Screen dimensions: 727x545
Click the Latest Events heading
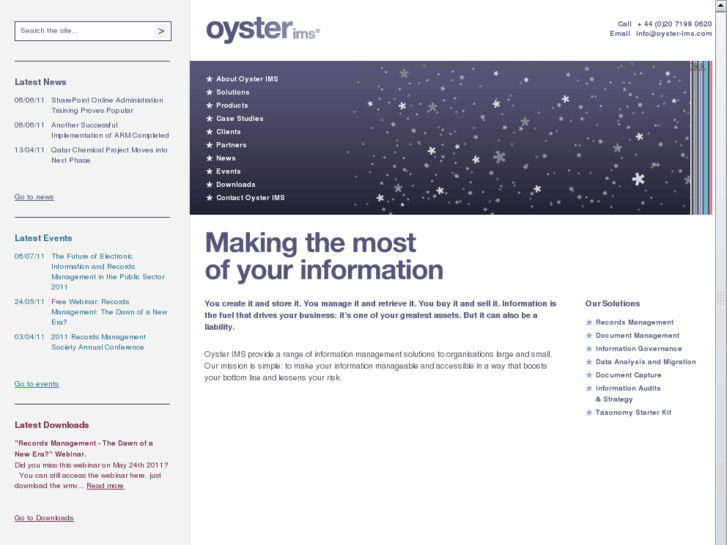pos(43,238)
